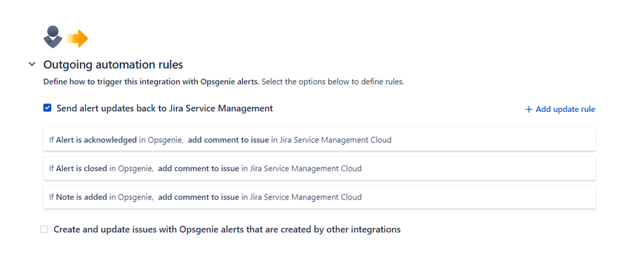Click the orange outgoing arrow icon
Image resolution: width=644 pixels, height=253 pixels.
coord(77,39)
